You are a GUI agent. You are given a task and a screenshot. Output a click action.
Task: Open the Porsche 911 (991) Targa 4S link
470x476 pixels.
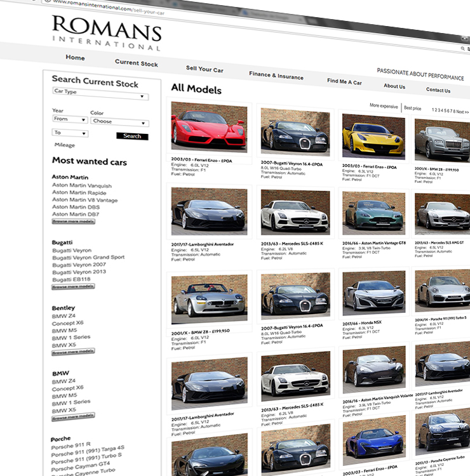point(88,451)
